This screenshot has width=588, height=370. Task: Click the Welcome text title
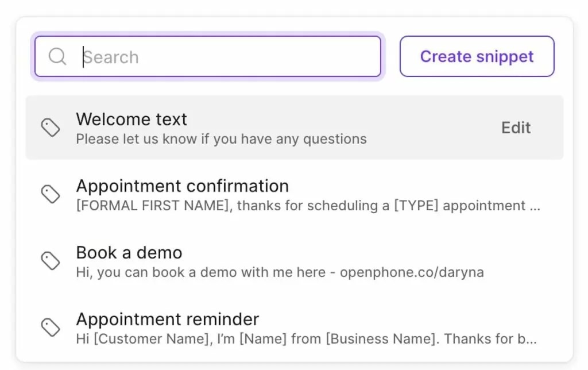131,120
